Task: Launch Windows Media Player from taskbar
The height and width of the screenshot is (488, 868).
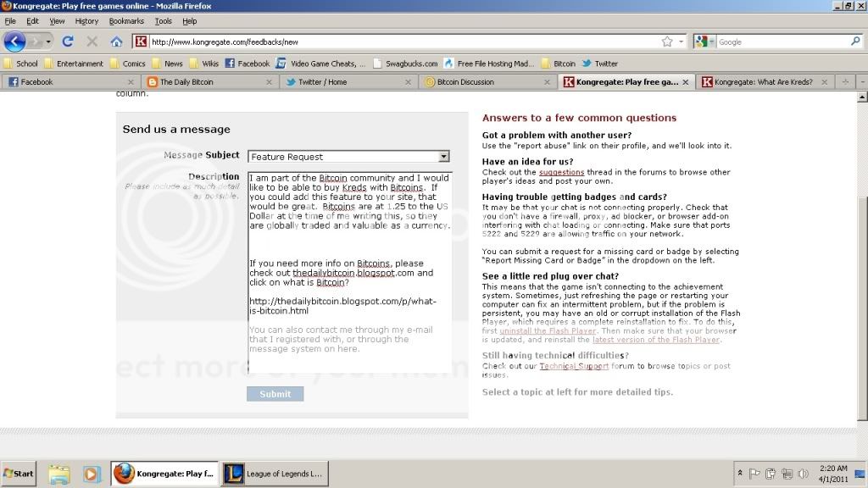Action: click(92, 474)
